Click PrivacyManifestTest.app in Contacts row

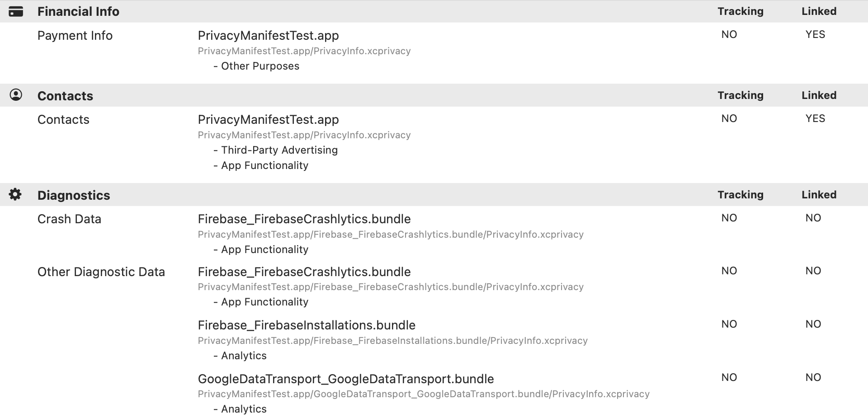(x=269, y=119)
